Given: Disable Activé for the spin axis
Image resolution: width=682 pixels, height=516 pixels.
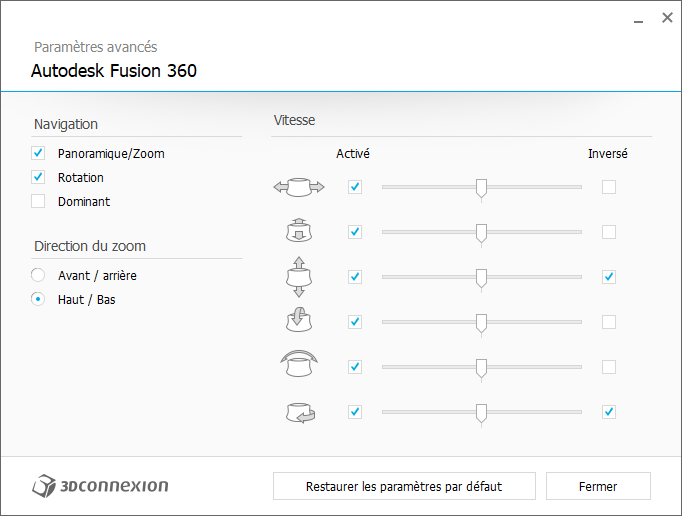Looking at the screenshot, I should click(x=355, y=412).
